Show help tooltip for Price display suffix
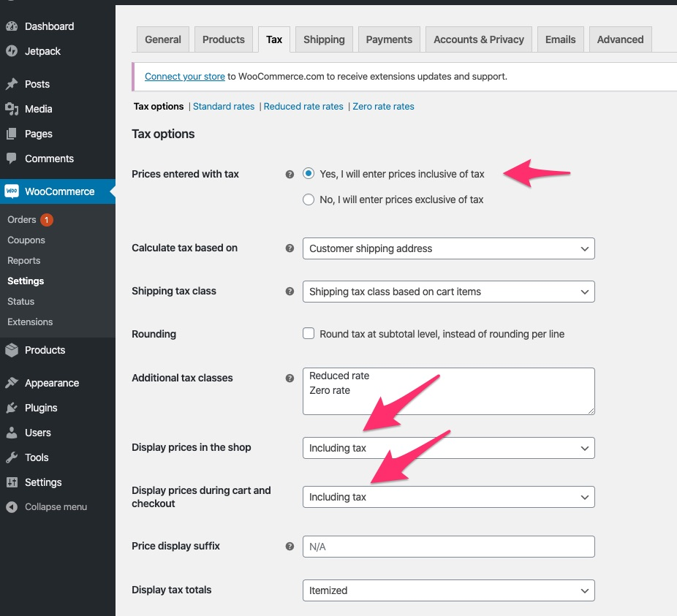The image size is (677, 616). click(x=290, y=547)
